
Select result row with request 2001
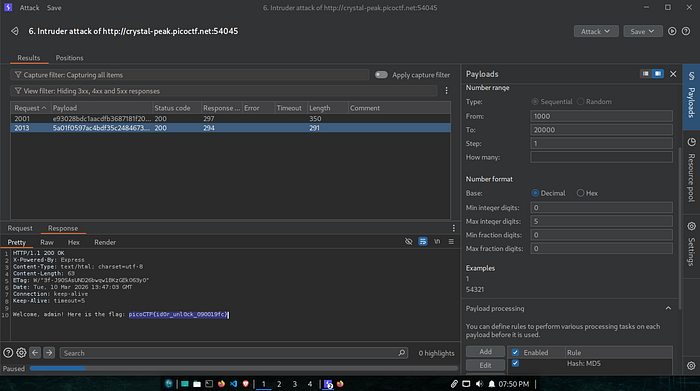pos(230,118)
